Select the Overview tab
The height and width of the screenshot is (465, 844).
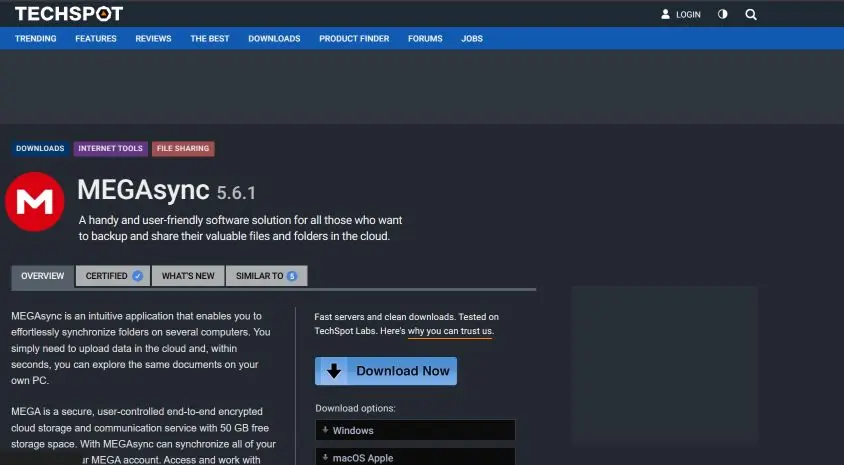coord(43,276)
